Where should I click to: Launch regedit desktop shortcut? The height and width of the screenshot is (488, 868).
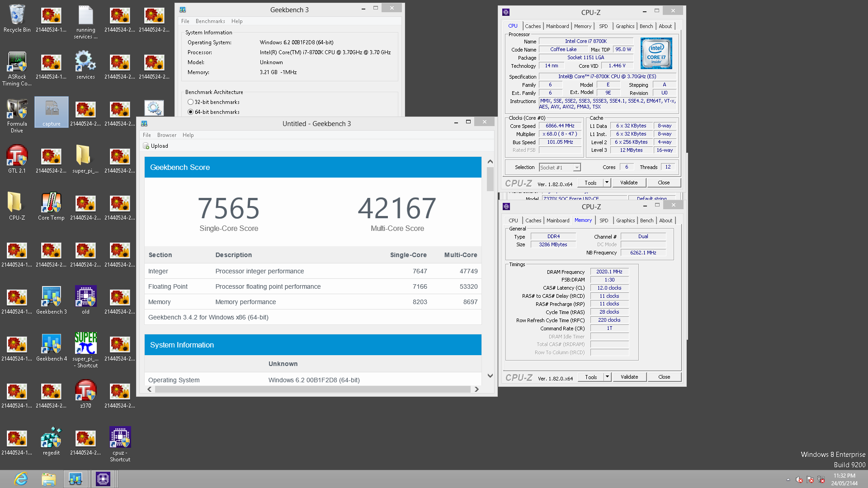coord(51,441)
